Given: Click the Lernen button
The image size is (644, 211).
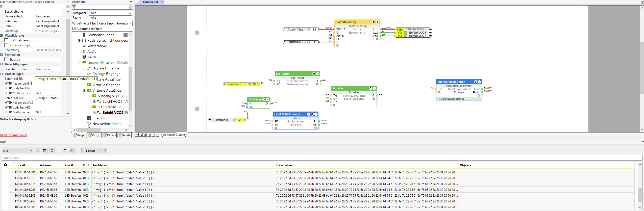Looking at the screenshot, I should tap(90, 151).
